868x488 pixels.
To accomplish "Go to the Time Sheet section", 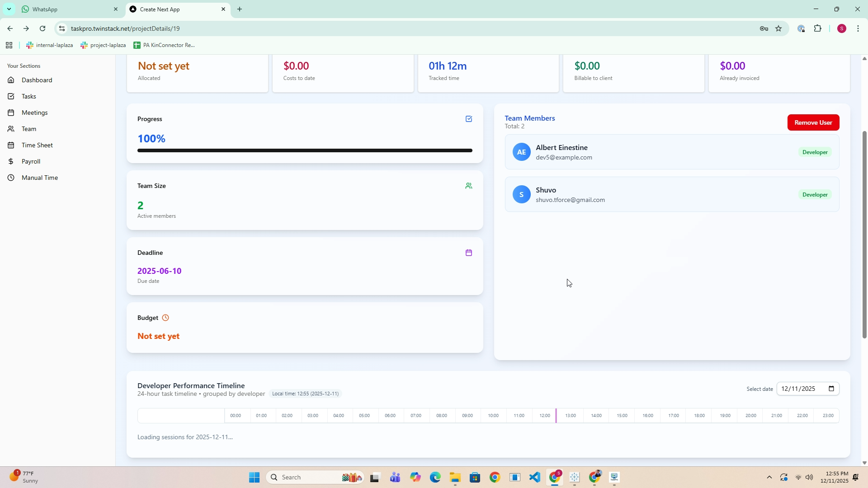I will pyautogui.click(x=37, y=145).
